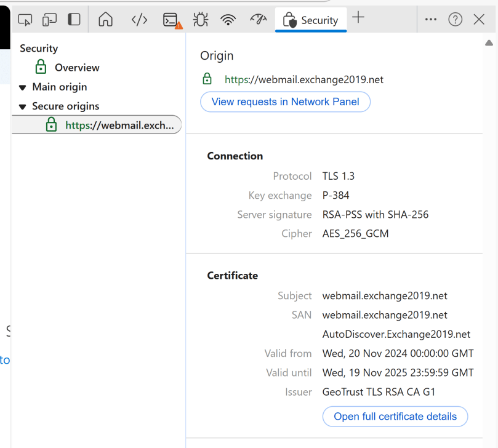Click the plus icon for more tools
498x448 pixels.
358,18
